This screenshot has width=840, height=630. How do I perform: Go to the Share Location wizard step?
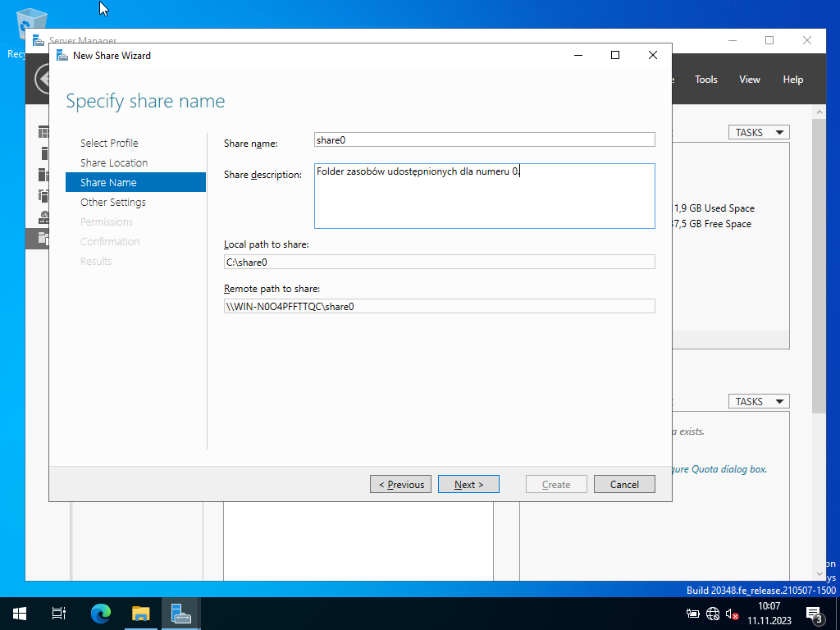coord(114,162)
